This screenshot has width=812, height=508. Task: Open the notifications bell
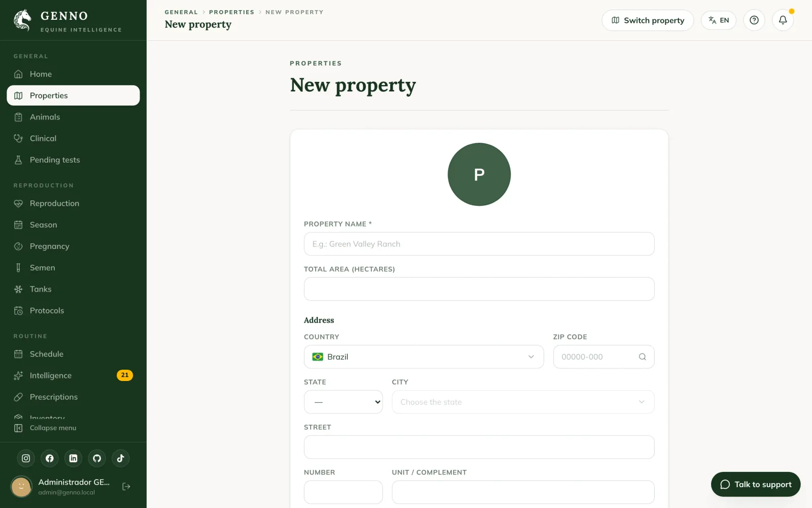(783, 20)
